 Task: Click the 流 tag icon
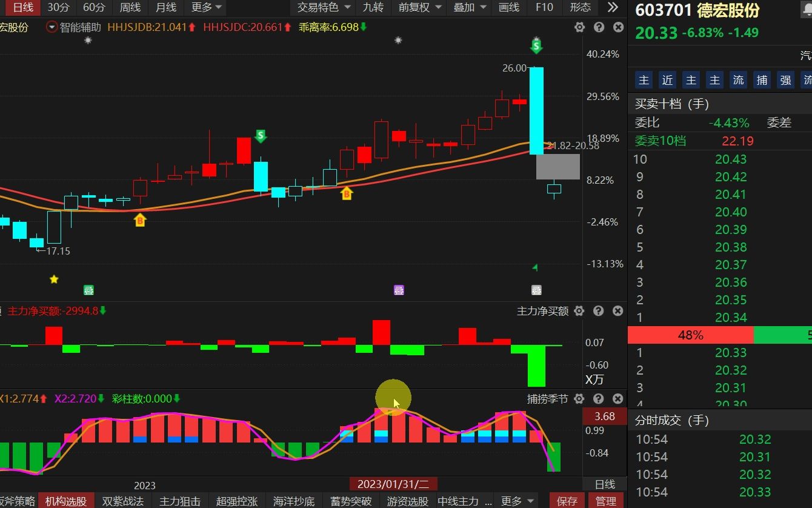coord(738,80)
